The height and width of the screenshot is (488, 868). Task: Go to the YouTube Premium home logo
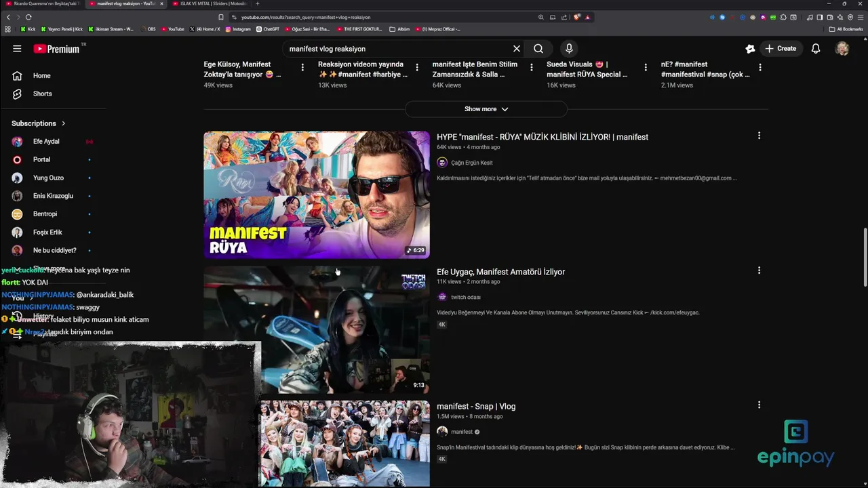tap(56, 49)
